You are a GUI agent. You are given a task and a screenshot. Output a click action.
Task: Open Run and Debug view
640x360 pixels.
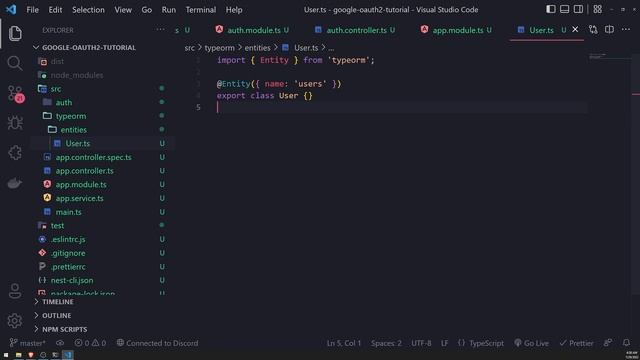coord(15,123)
